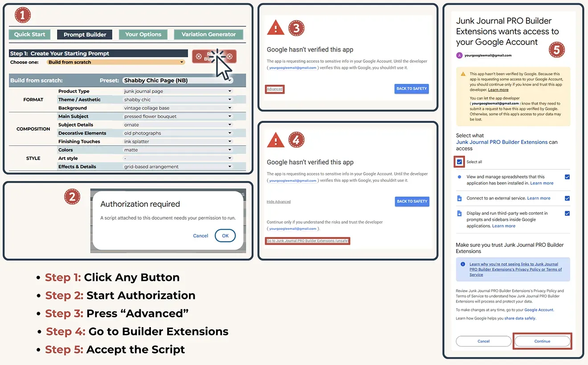
Task: Click the red warning triangle in panel 3
Action: pyautogui.click(x=276, y=28)
